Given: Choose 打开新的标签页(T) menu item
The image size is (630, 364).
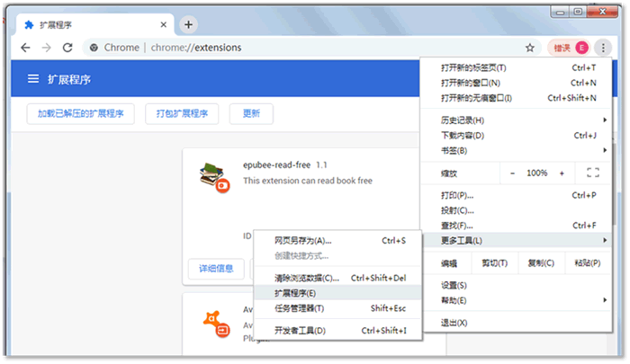Looking at the screenshot, I should tap(517, 67).
